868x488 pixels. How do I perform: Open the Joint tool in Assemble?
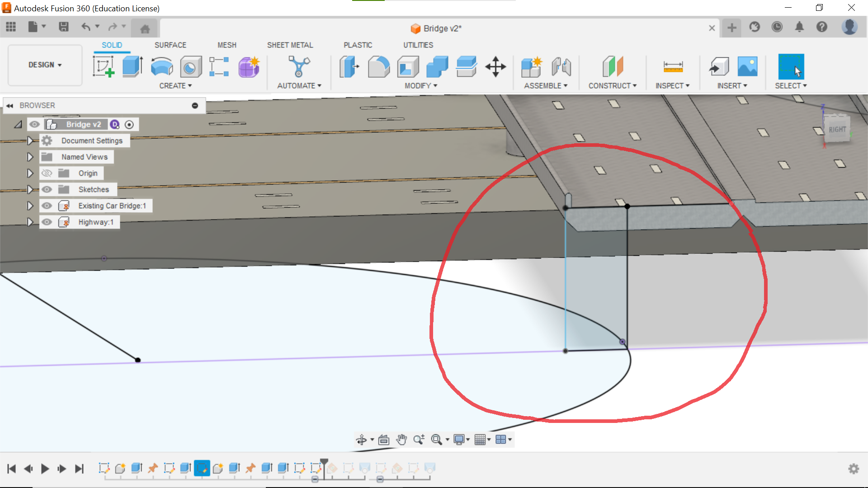tap(561, 67)
